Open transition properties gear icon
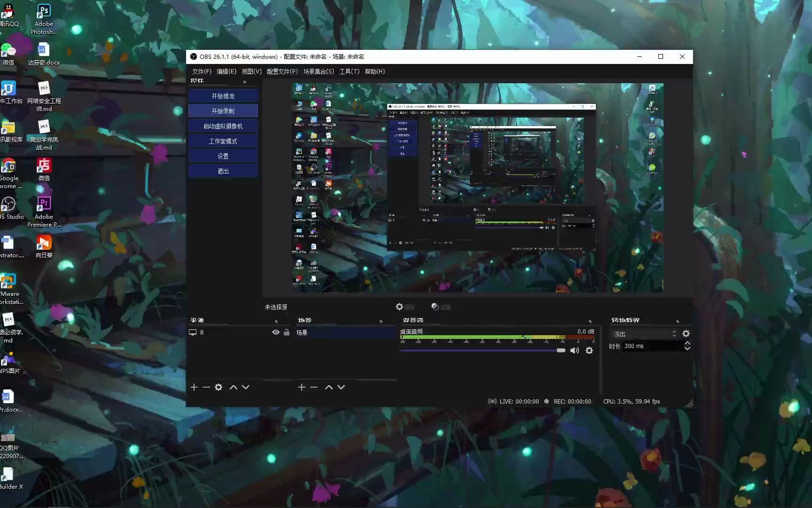The width and height of the screenshot is (812, 508). point(686,333)
